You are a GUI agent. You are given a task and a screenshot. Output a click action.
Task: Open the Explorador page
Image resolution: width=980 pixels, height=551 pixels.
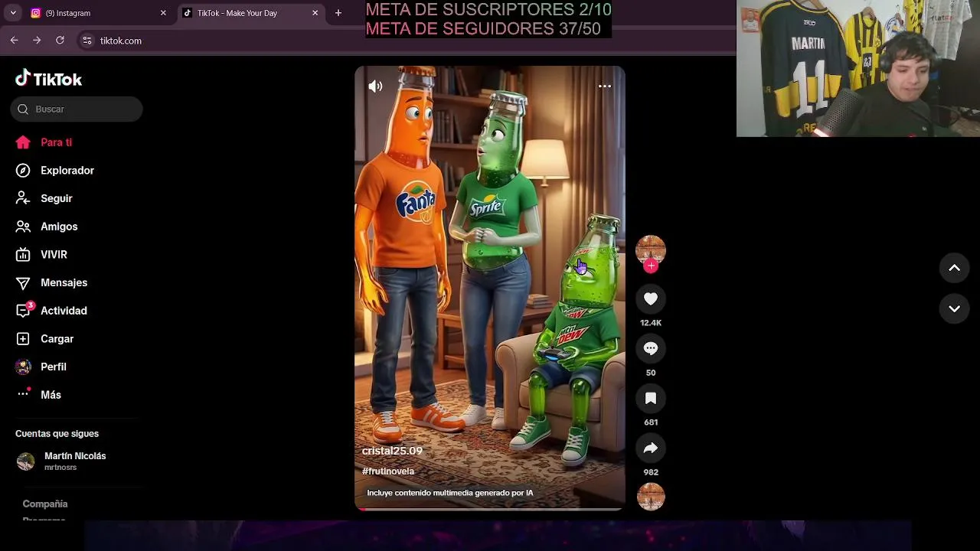(x=55, y=171)
